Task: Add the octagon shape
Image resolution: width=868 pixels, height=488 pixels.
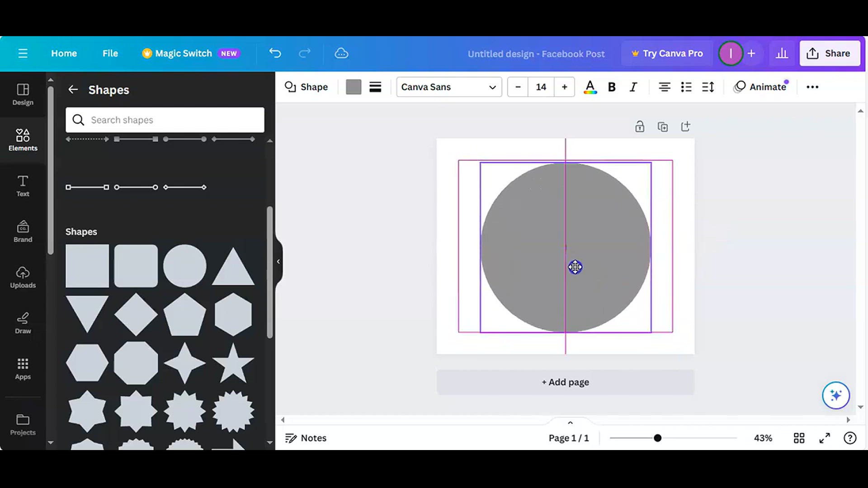Action: [136, 363]
